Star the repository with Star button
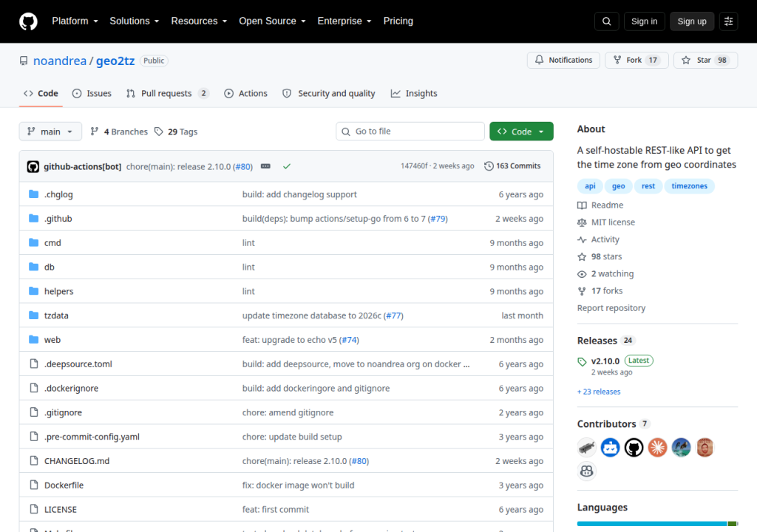757x532 pixels. (x=706, y=61)
